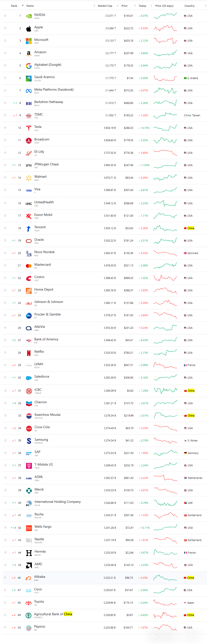Click the Exxon Mobil logo
Screen dimensions: 207x644
point(29,216)
